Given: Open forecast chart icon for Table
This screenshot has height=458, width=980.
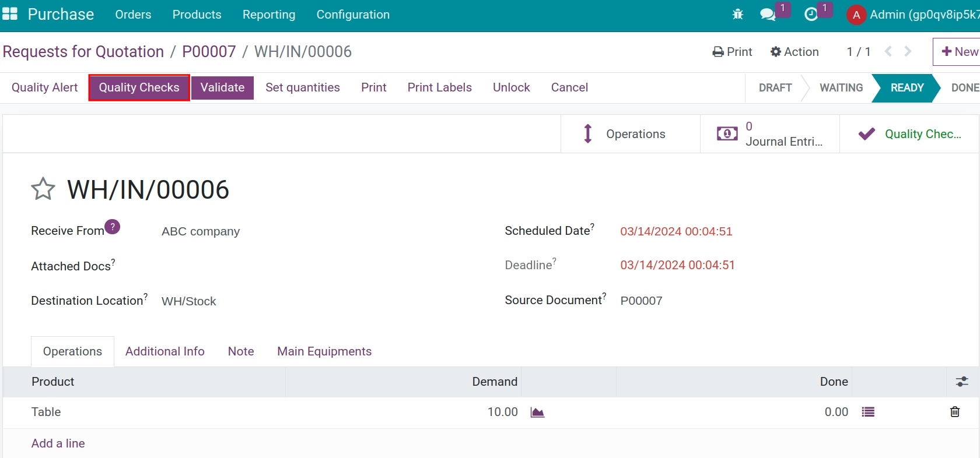Looking at the screenshot, I should pos(537,413).
